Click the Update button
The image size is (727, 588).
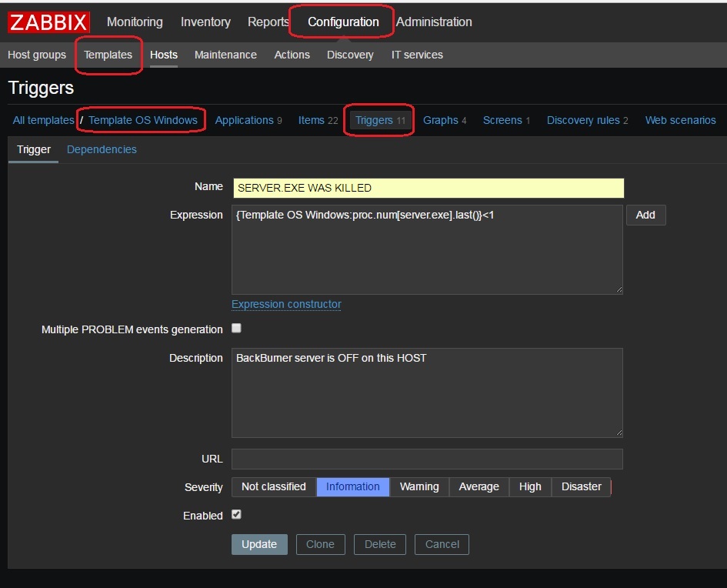(259, 544)
